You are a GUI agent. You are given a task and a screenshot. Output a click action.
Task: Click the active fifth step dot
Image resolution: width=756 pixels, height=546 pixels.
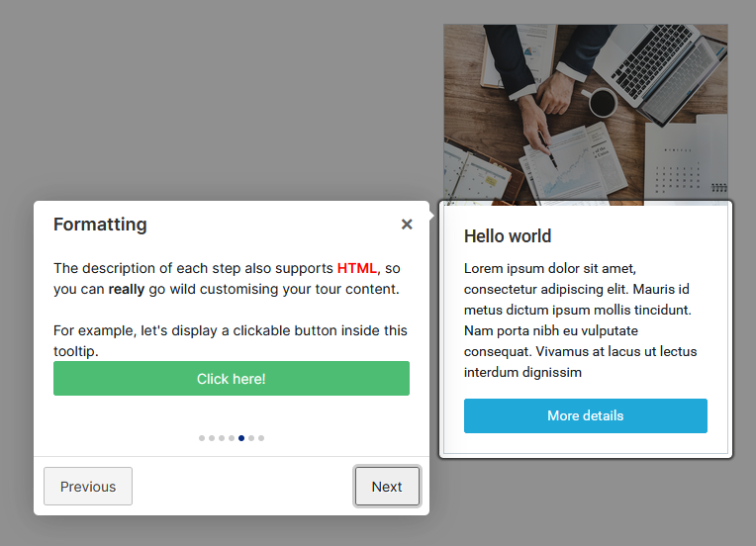tap(241, 438)
